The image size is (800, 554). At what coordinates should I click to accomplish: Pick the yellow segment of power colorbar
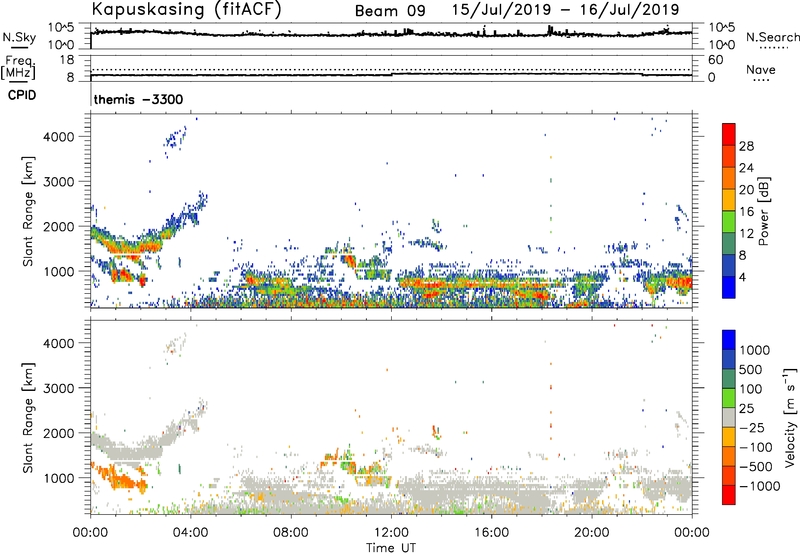pyautogui.click(x=729, y=200)
